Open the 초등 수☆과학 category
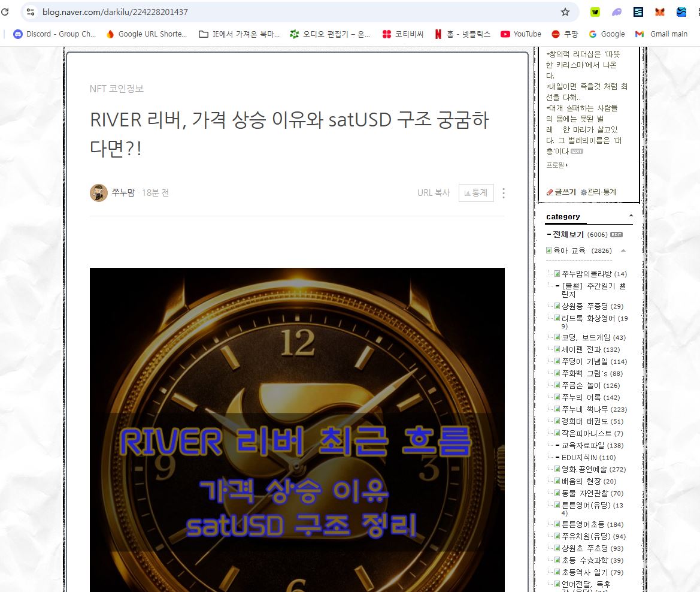 (x=585, y=561)
